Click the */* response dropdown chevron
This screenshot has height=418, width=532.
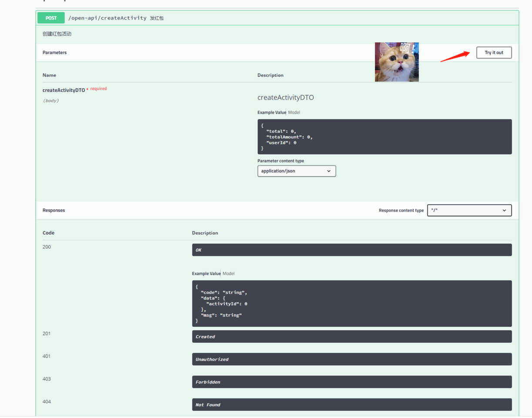pyautogui.click(x=504, y=210)
